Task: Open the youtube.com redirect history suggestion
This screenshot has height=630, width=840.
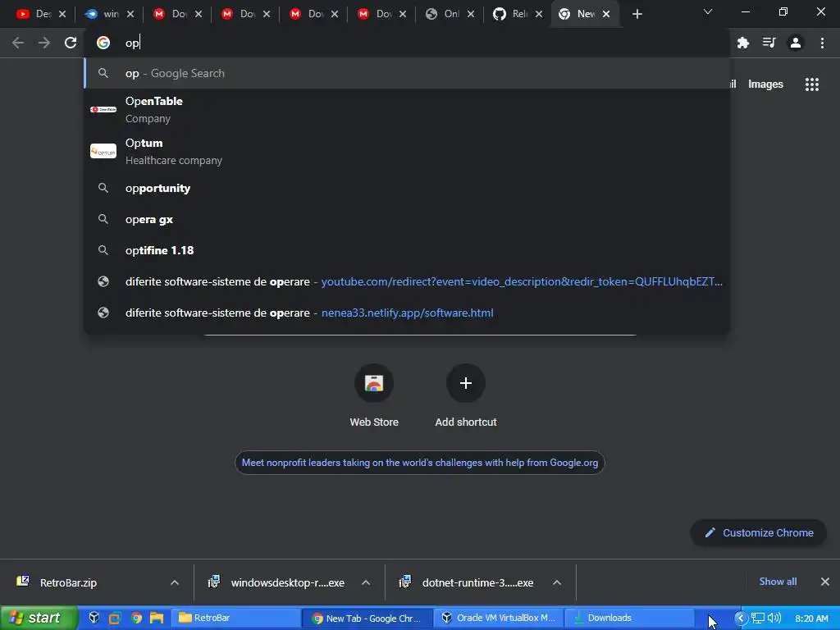Action: [407, 282]
